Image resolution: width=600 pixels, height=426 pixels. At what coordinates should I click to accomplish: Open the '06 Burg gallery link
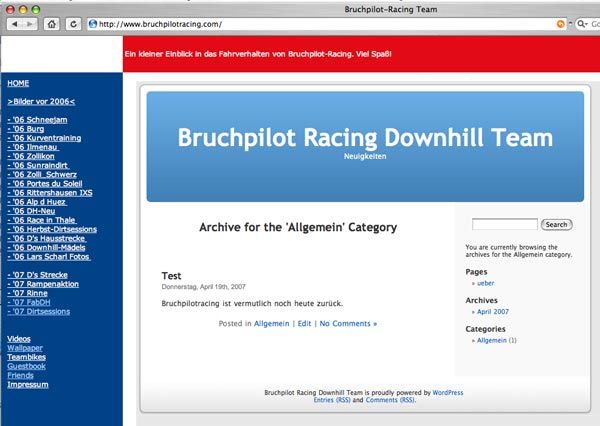26,129
